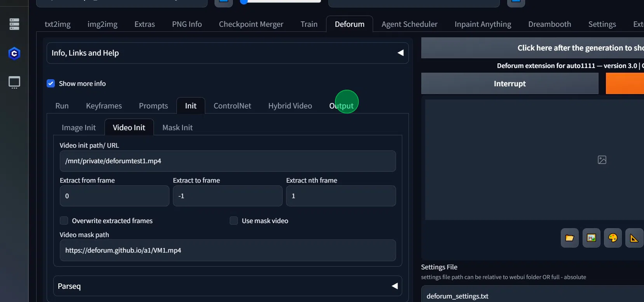This screenshot has height=302, width=644.
Task: Click the blue hexagon C sidebar icon
Action: point(14,54)
